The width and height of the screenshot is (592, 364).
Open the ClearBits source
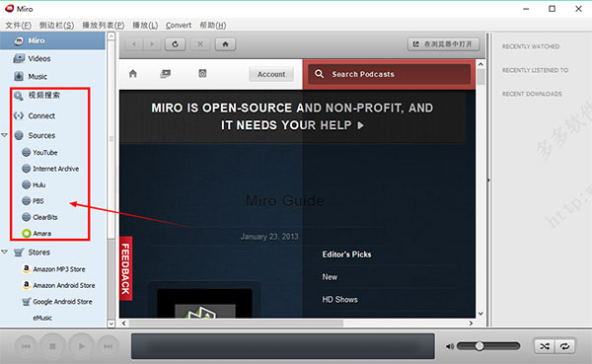[44, 217]
